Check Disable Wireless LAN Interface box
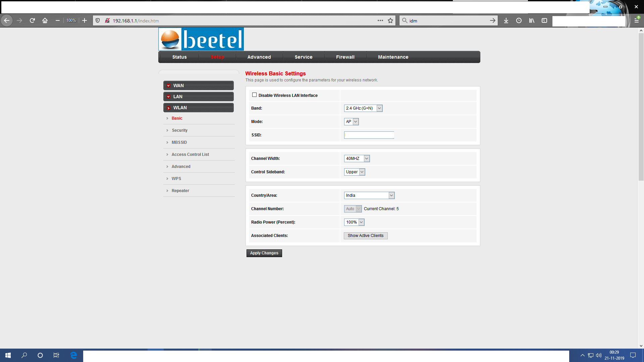The image size is (644, 362). click(254, 95)
